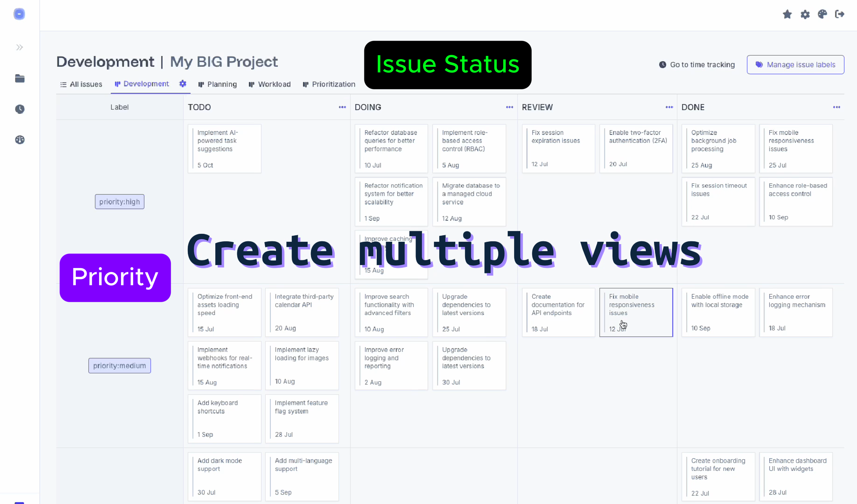This screenshot has width=857, height=504.
Task: Open DONE column options menu
Action: click(837, 107)
